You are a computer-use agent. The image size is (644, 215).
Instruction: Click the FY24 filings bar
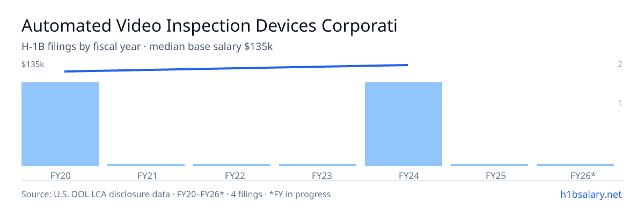click(x=404, y=124)
